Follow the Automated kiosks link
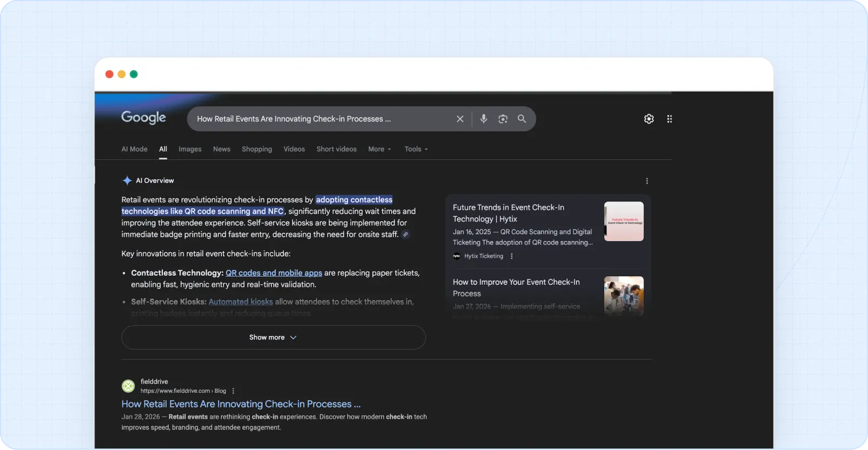Image resolution: width=868 pixels, height=450 pixels. [241, 302]
